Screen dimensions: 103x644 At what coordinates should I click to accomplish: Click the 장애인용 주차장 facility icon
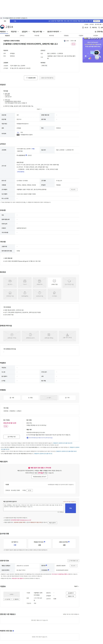point(12,336)
